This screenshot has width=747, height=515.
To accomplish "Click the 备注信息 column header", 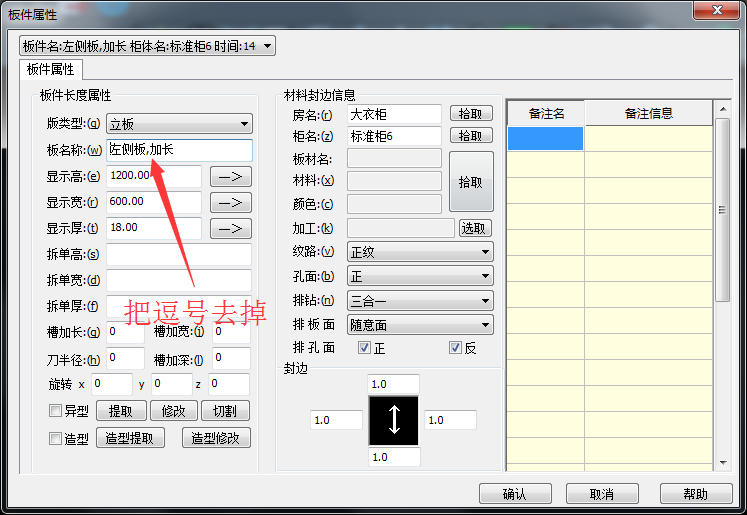I will tap(648, 114).
